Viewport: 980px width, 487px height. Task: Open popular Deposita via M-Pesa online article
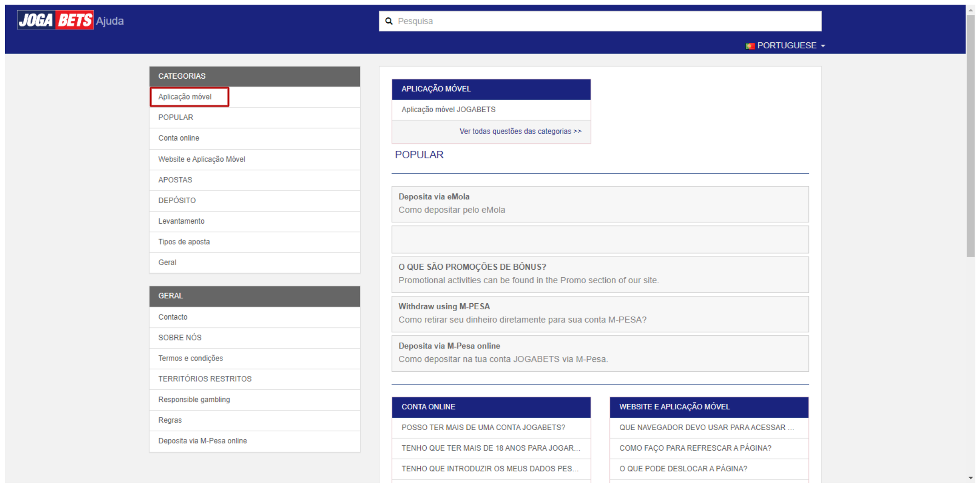point(600,354)
